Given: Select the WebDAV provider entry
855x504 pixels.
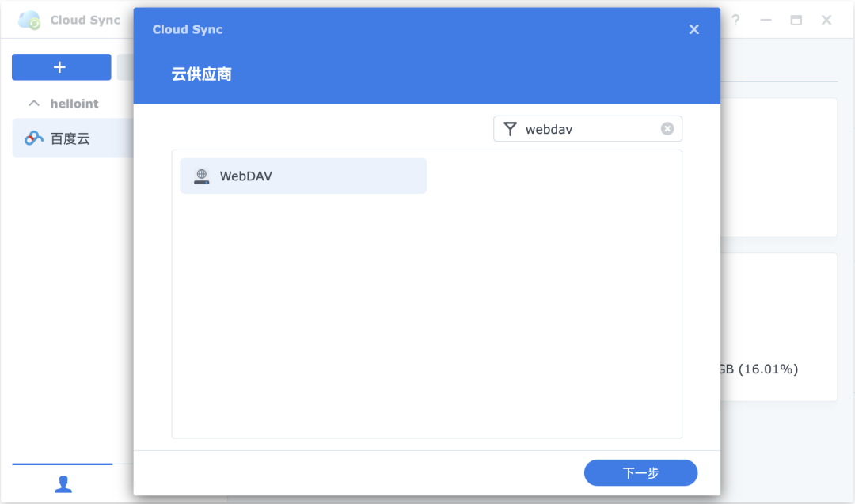Looking at the screenshot, I should 303,176.
